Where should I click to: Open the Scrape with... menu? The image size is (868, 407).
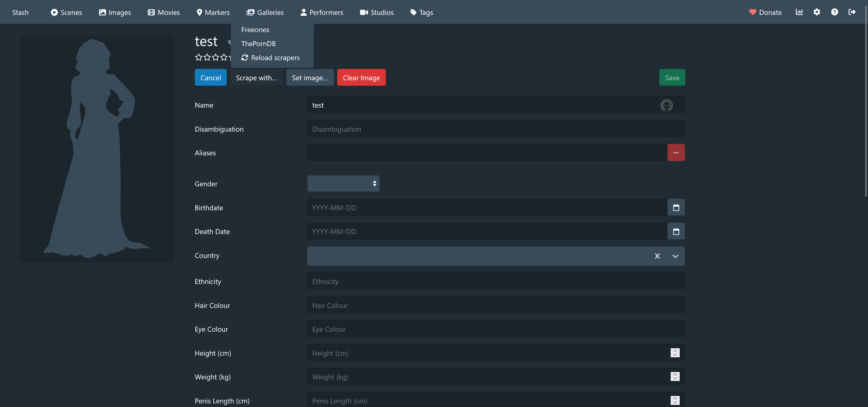(256, 77)
